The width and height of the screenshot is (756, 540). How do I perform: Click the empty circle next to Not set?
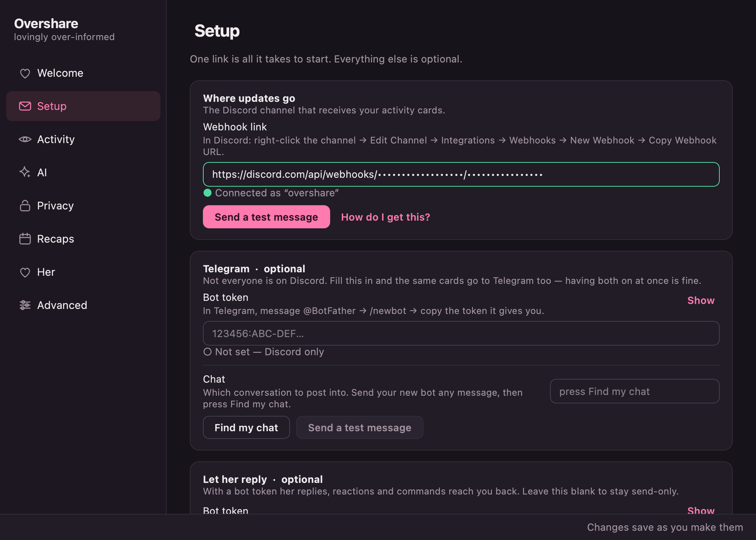click(207, 351)
